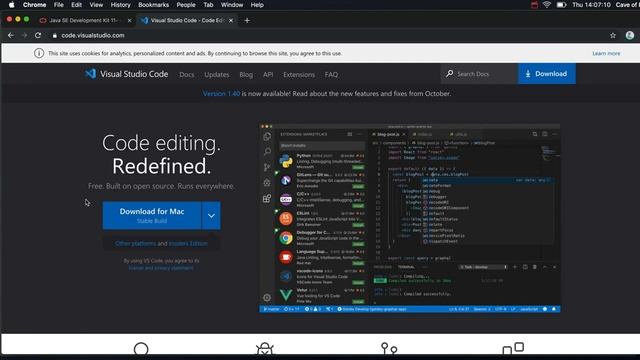640x360 pixels.
Task: Switch to the Java SE Development Kit tab
Action: (84, 20)
